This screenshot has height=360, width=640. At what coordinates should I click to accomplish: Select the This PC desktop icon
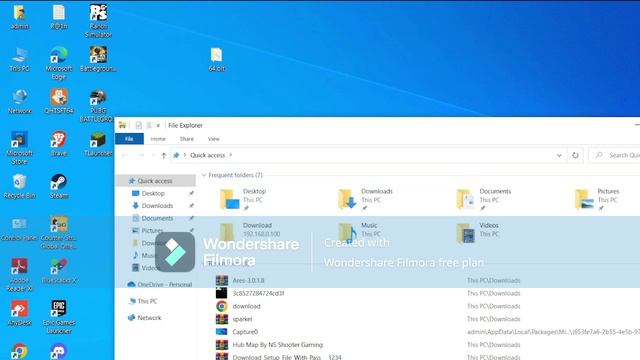[x=19, y=59]
